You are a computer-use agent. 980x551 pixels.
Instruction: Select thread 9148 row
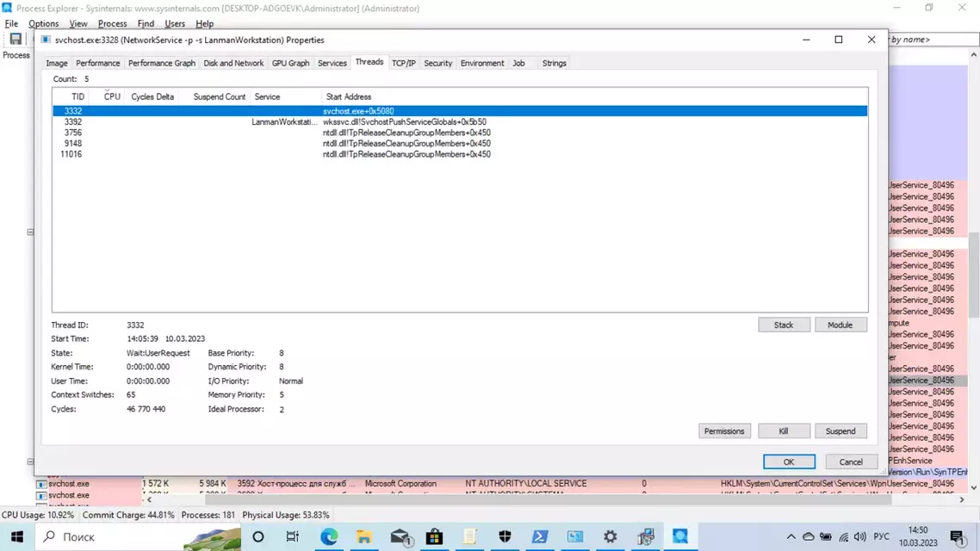click(460, 143)
